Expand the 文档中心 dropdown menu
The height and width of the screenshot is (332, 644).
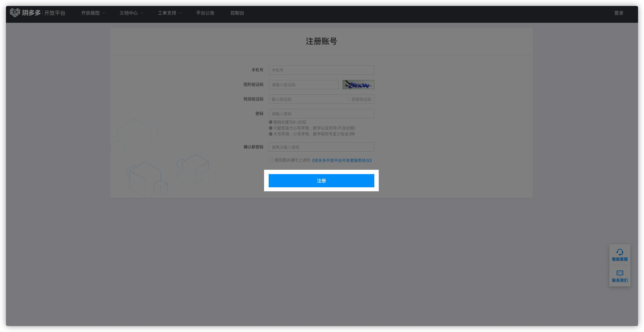pos(131,13)
